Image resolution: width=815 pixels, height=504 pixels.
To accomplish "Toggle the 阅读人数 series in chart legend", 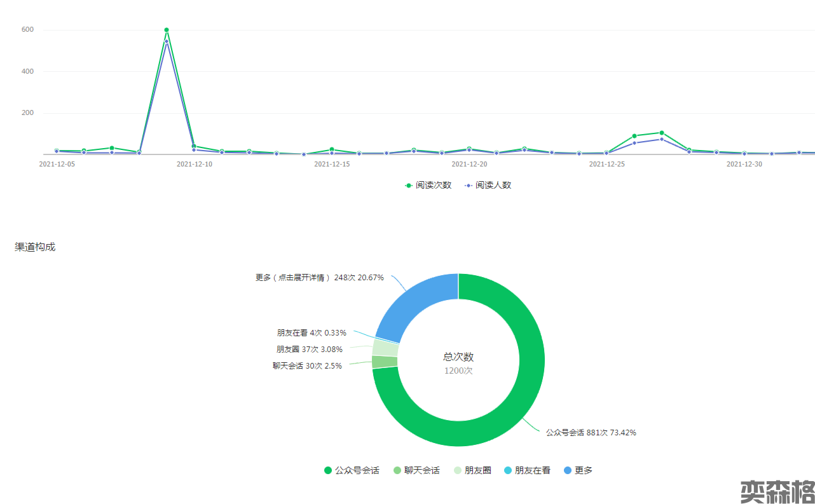I will point(488,186).
